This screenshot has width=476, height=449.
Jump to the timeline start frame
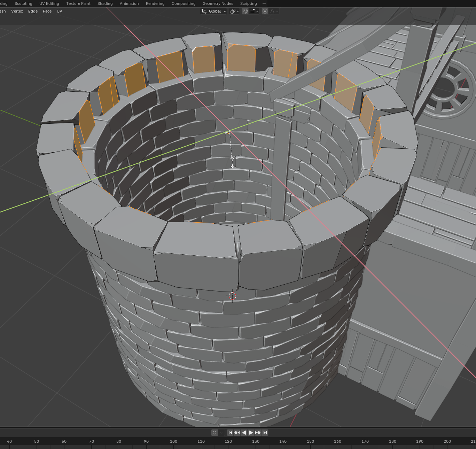click(x=230, y=433)
